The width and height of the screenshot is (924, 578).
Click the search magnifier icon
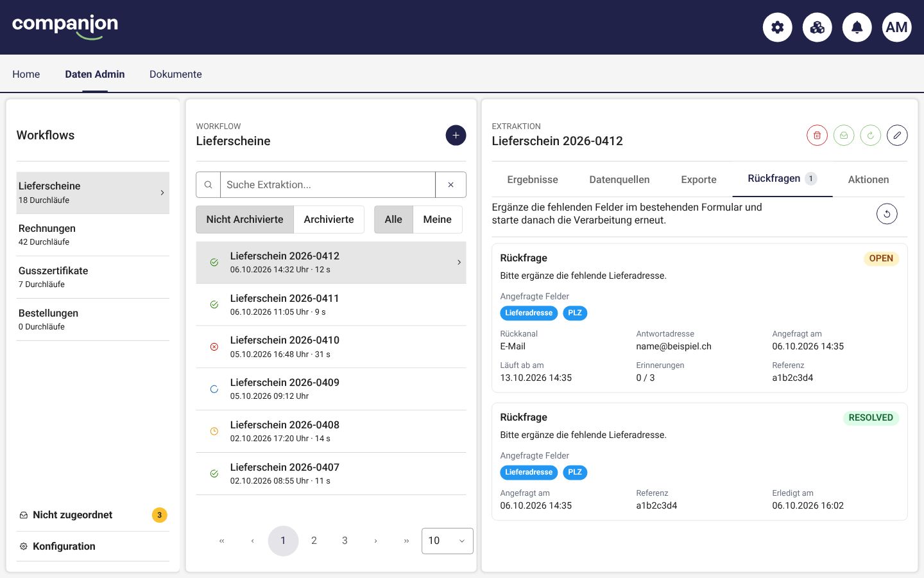click(x=209, y=185)
